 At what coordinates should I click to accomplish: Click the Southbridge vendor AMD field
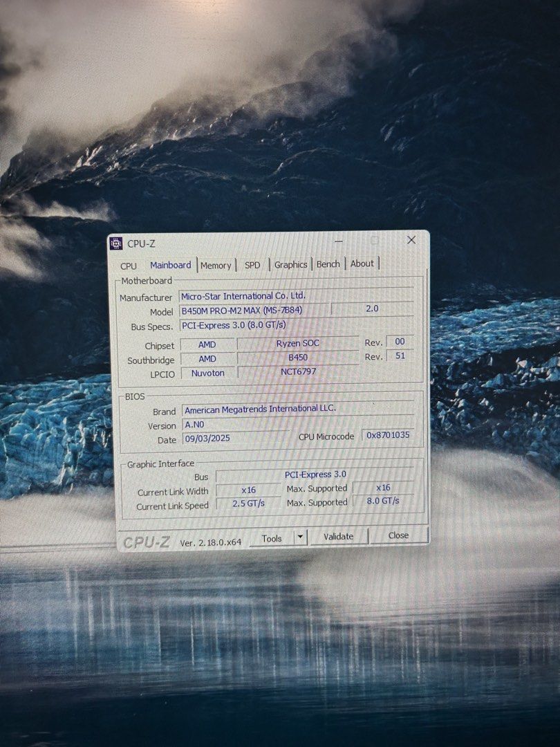207,359
